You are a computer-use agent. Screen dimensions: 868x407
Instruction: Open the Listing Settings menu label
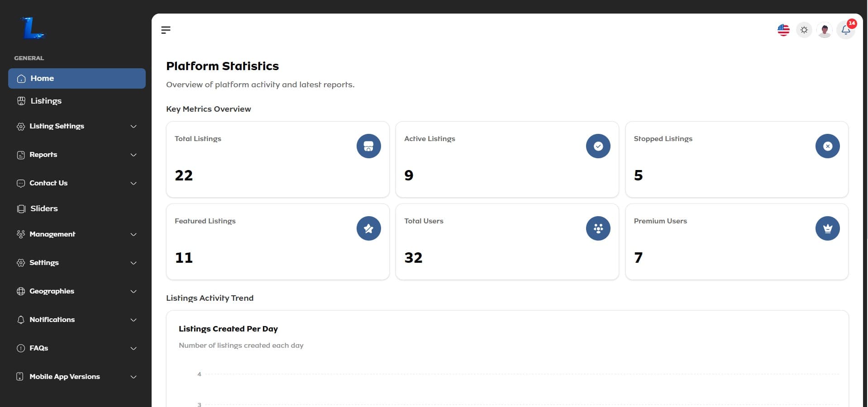coord(57,126)
